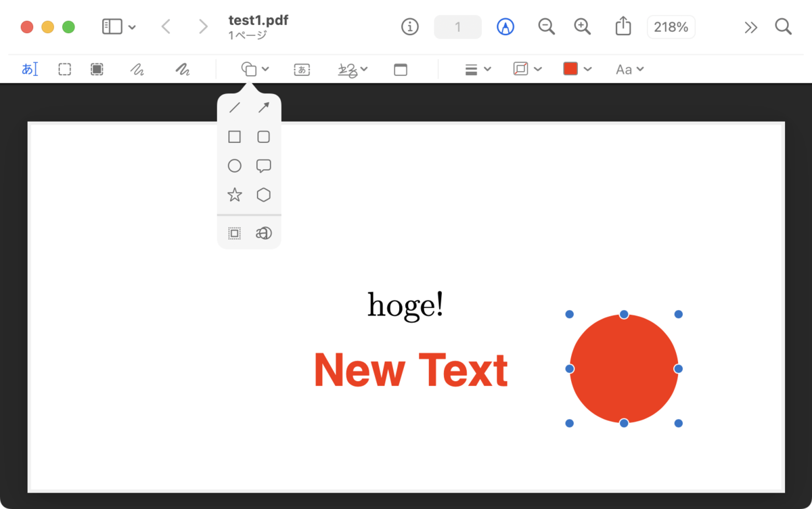Viewport: 812px width, 509px height.
Task: Choose the circle shape from popup
Action: pyautogui.click(x=235, y=166)
